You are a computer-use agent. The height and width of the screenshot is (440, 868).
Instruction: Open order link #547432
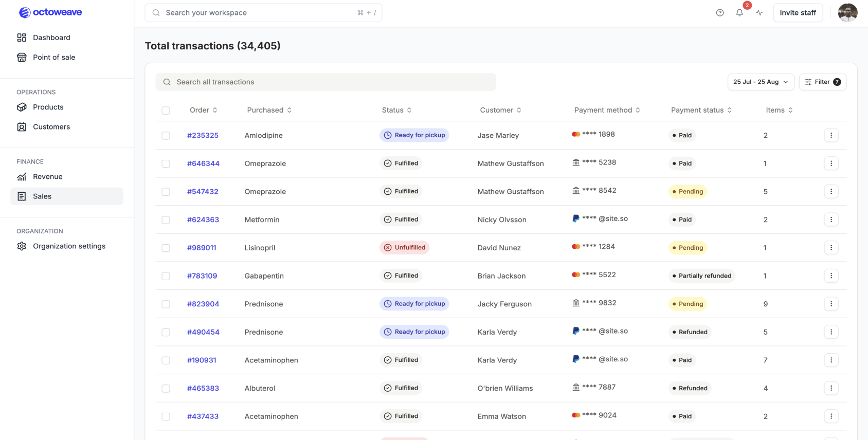click(x=203, y=192)
